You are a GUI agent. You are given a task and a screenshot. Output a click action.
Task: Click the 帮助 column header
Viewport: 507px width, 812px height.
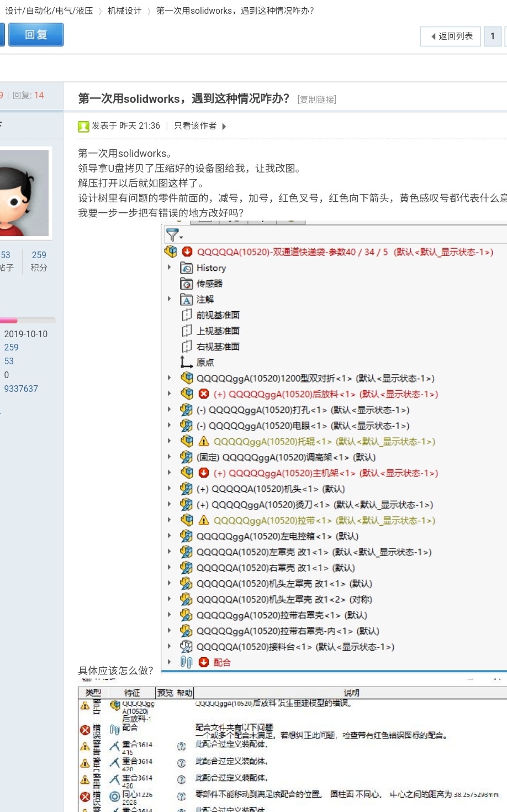click(x=184, y=693)
